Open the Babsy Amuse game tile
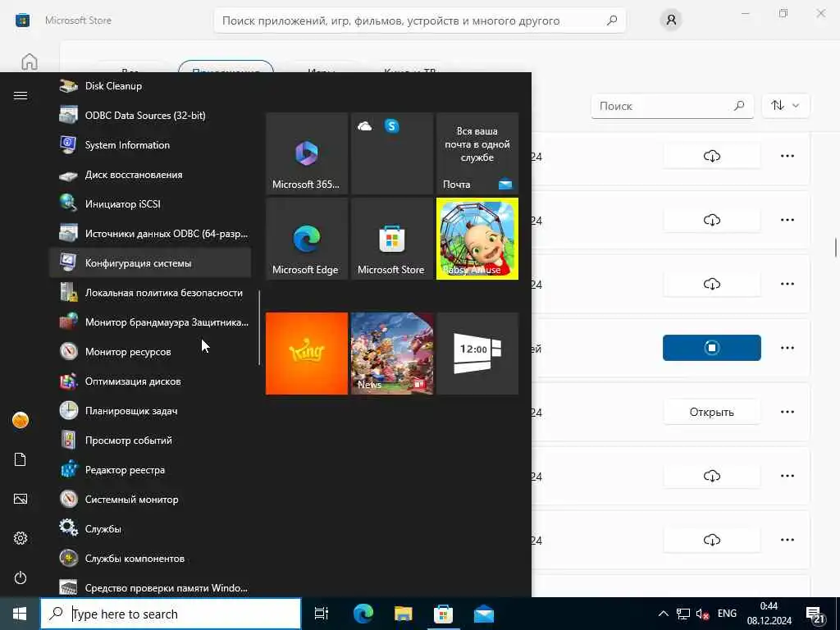 click(477, 239)
